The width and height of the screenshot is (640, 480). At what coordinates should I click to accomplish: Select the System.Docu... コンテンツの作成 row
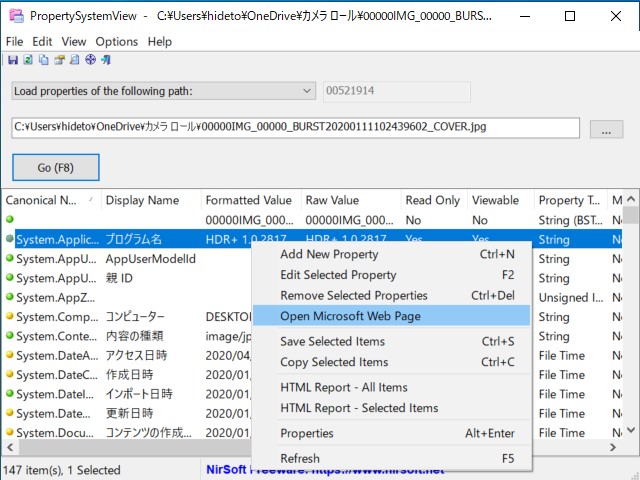(x=129, y=433)
